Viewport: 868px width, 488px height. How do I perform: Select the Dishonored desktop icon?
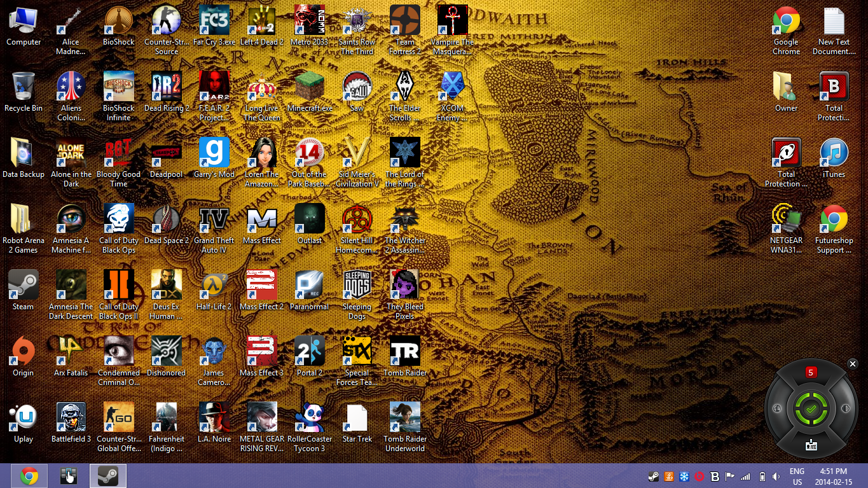pos(167,356)
